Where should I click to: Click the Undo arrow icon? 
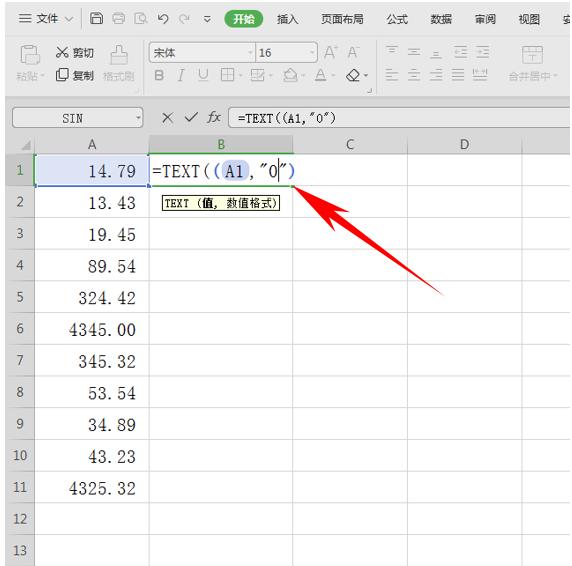[x=163, y=19]
